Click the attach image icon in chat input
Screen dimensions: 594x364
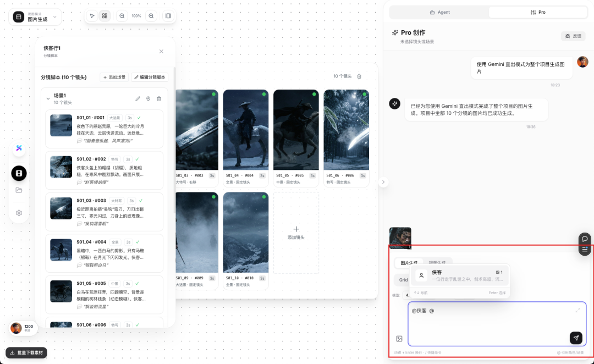tap(399, 338)
